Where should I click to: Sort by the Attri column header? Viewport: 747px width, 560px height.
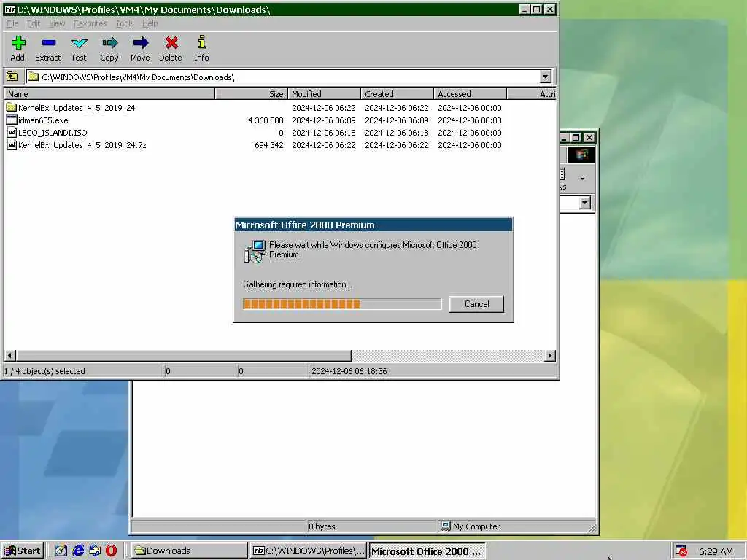[532, 94]
